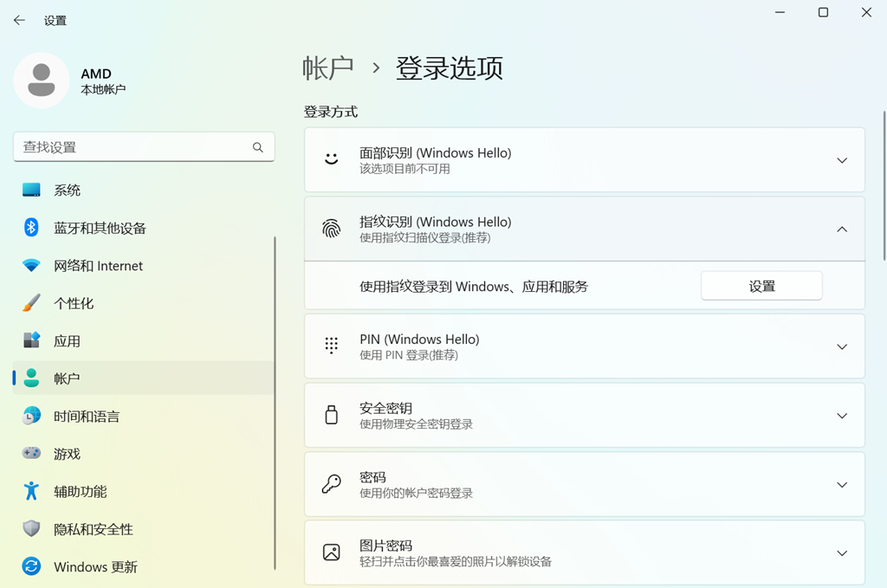Image resolution: width=887 pixels, height=588 pixels.
Task: Click the Windows Update sync icon
Action: 31,566
